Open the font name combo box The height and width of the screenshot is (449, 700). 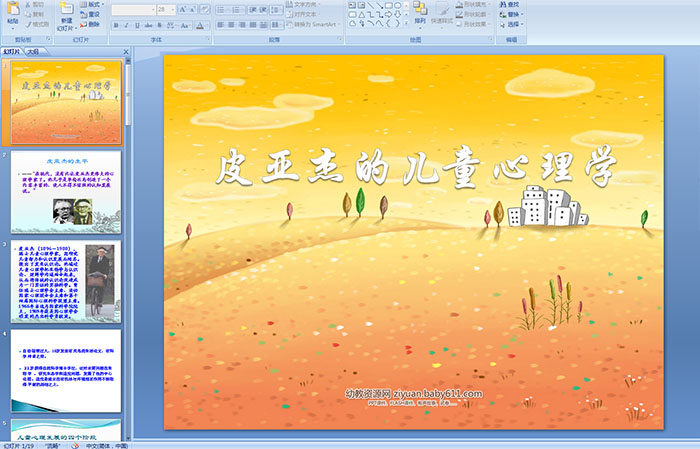133,10
